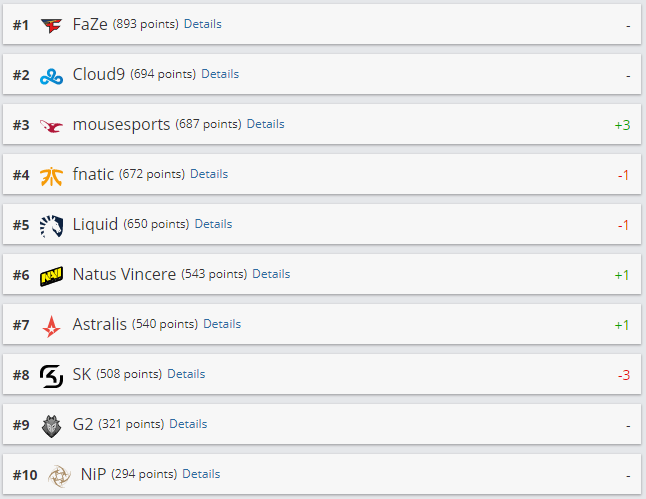View Details for SK
This screenshot has width=646, height=499.
186,374
